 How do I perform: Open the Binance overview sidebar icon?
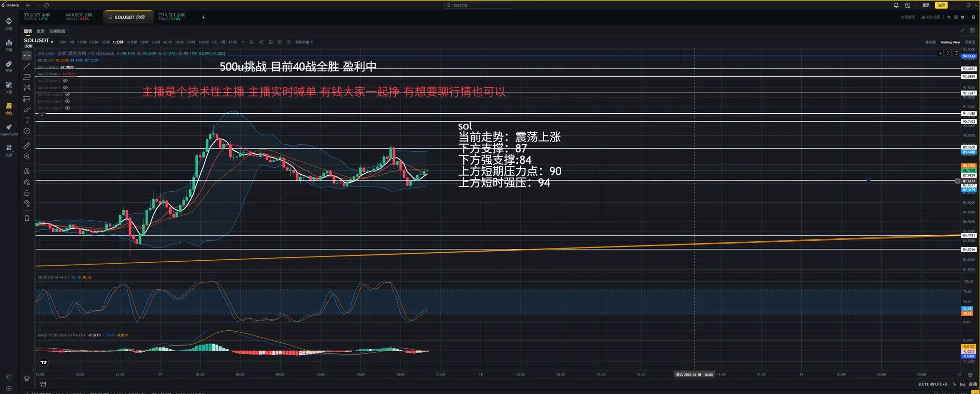9,24
